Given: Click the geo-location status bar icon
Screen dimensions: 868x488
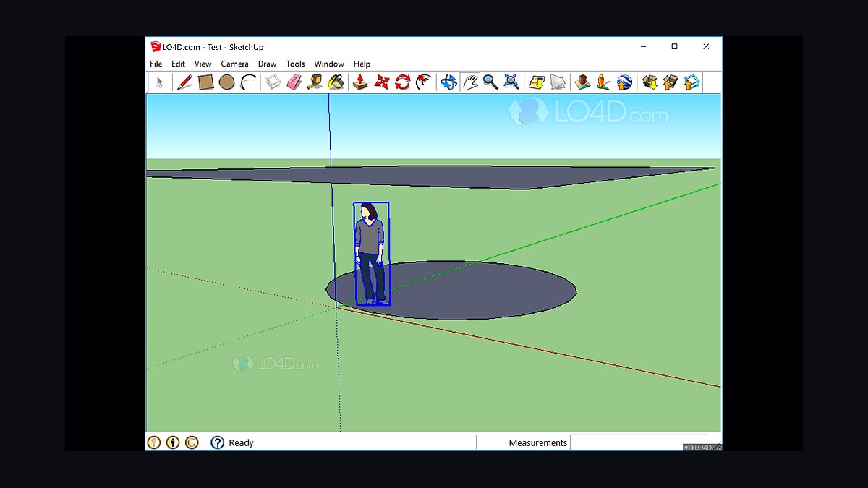Looking at the screenshot, I should pos(154,442).
